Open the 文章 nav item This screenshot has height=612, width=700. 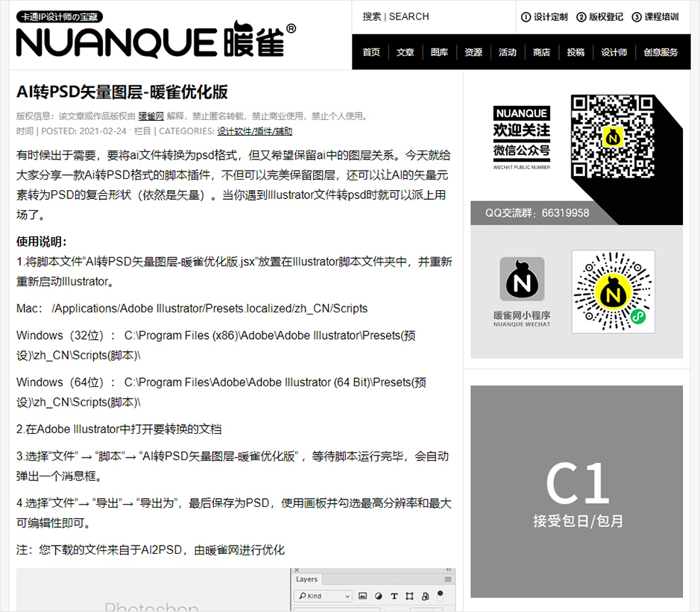coord(405,52)
